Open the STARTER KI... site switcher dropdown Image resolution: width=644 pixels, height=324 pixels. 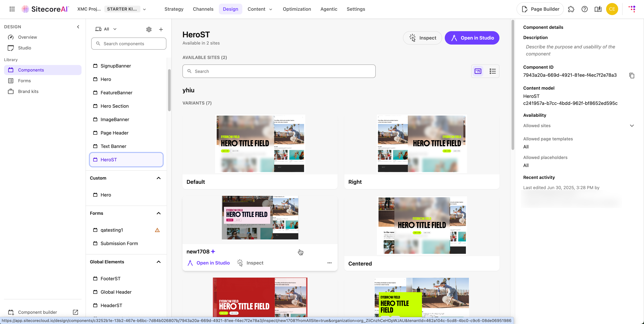[x=144, y=9]
